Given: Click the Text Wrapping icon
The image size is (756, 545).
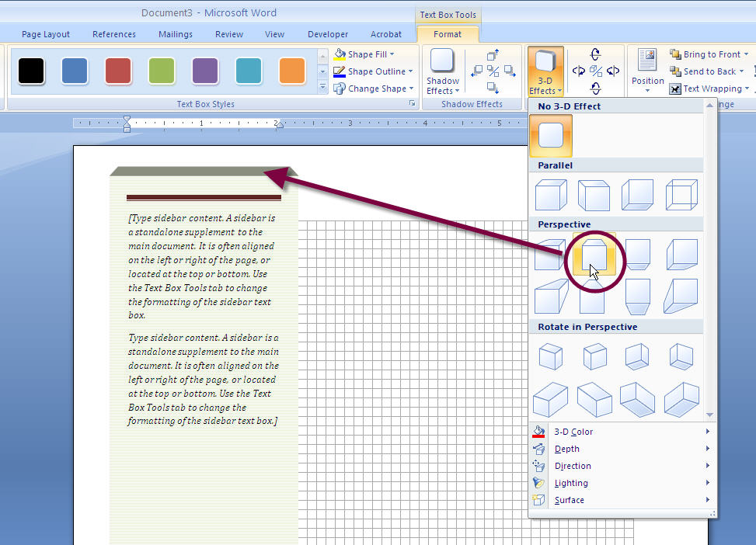Looking at the screenshot, I should (676, 89).
